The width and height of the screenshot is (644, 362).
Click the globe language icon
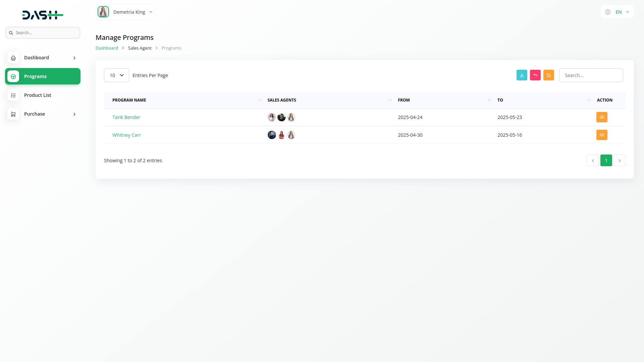(x=608, y=12)
